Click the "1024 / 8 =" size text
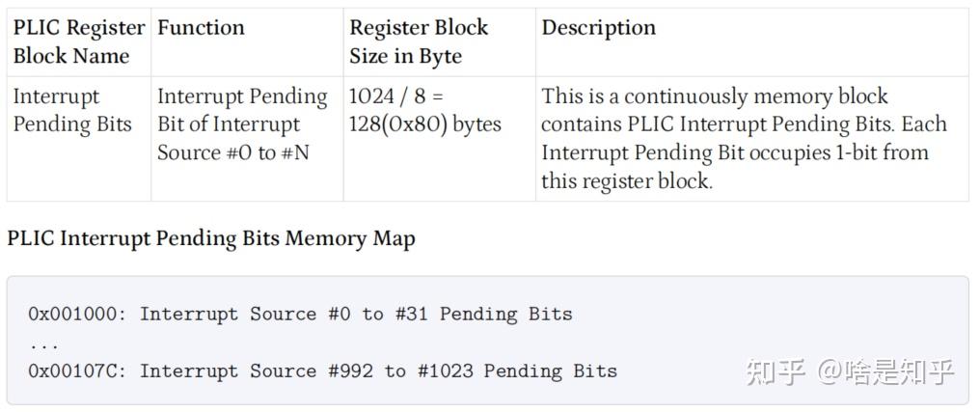This screenshot has width=980, height=412. coord(396,96)
